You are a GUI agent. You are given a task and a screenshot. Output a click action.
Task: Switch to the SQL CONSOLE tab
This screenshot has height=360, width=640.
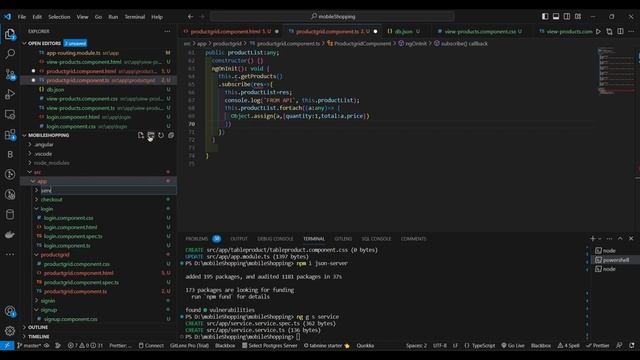click(x=376, y=239)
